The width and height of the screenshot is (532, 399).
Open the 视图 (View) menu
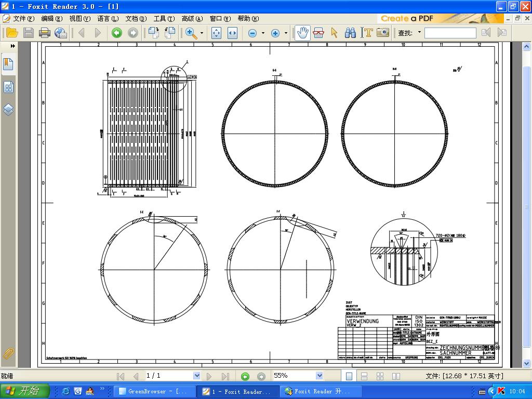click(x=79, y=19)
